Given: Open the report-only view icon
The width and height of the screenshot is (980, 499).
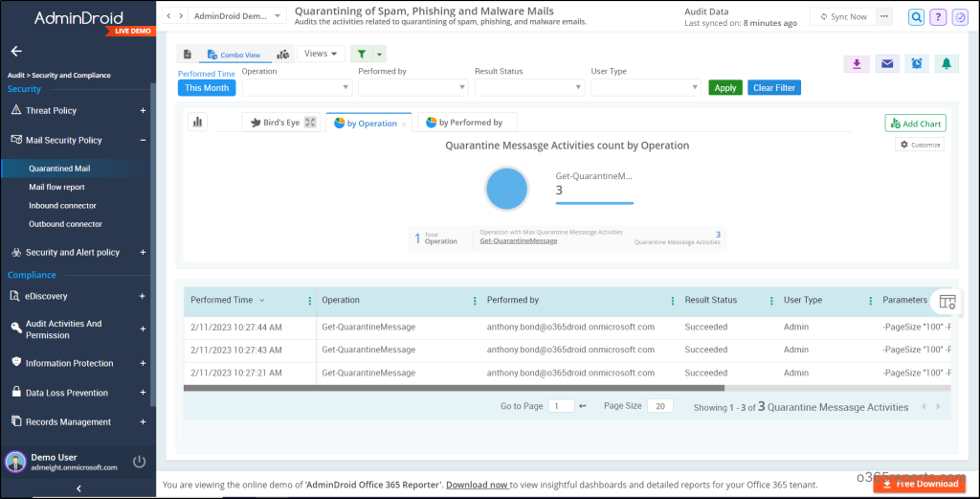Looking at the screenshot, I should (x=188, y=55).
